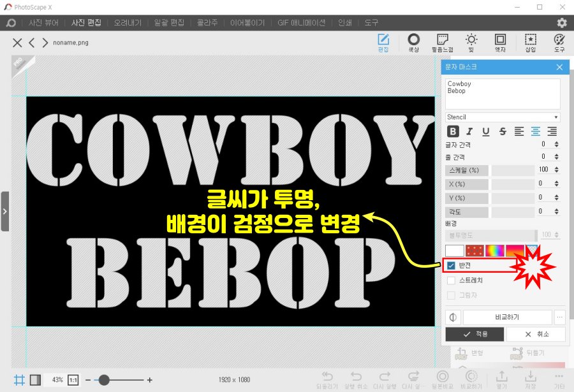This screenshot has width=574, height=392.
Task: Toggle Strikethrough text formatting
Action: (x=503, y=131)
